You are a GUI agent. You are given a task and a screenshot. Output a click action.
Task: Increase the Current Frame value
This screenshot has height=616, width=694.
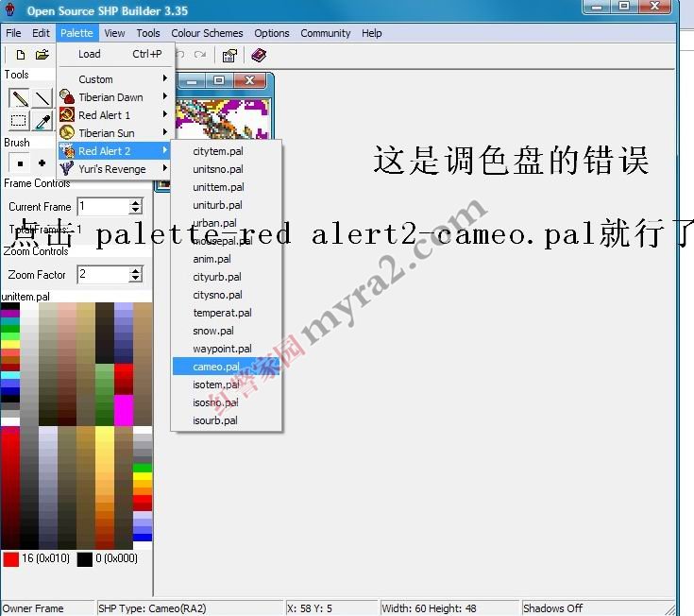point(135,202)
